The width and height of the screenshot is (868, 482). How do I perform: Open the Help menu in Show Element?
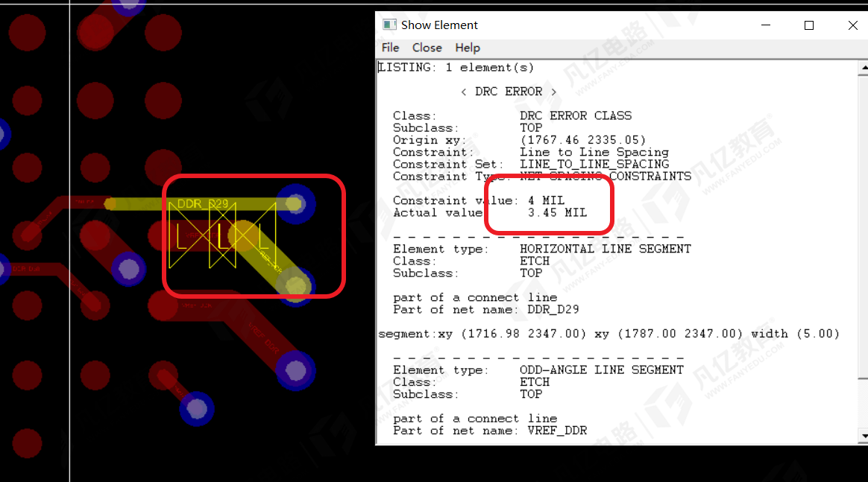coord(468,48)
